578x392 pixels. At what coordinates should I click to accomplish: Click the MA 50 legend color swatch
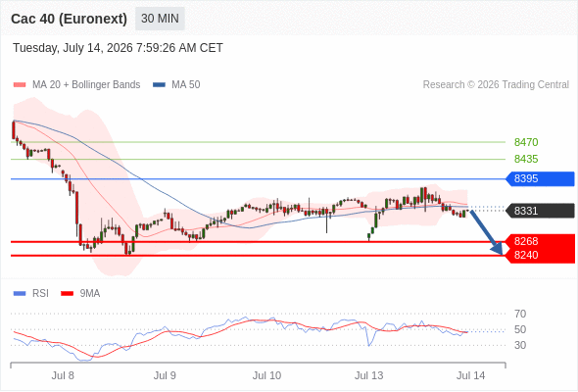tap(159, 85)
